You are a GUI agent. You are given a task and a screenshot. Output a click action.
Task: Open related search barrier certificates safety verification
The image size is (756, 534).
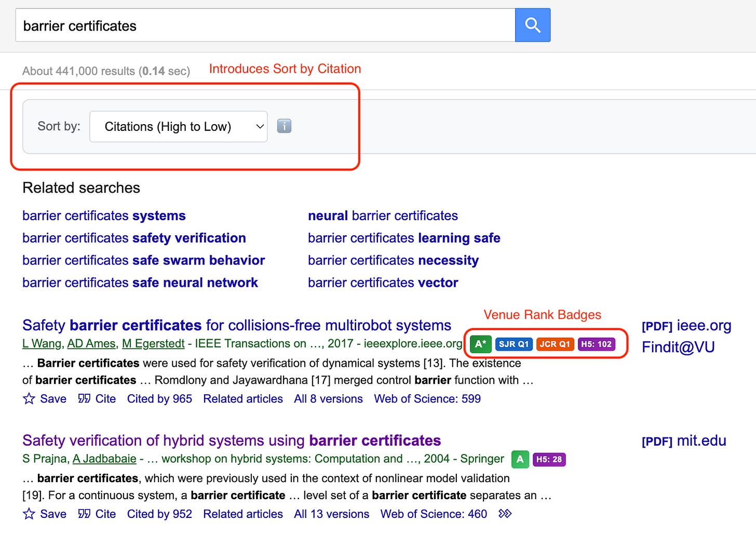tap(134, 238)
